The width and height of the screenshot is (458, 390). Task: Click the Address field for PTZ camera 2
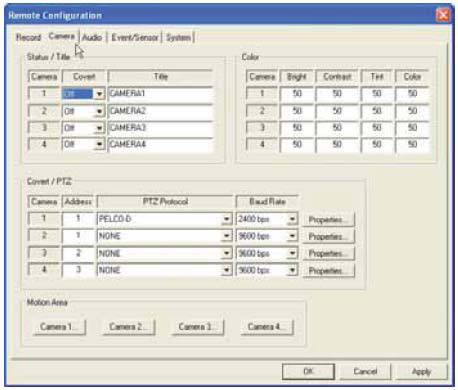[x=78, y=236]
